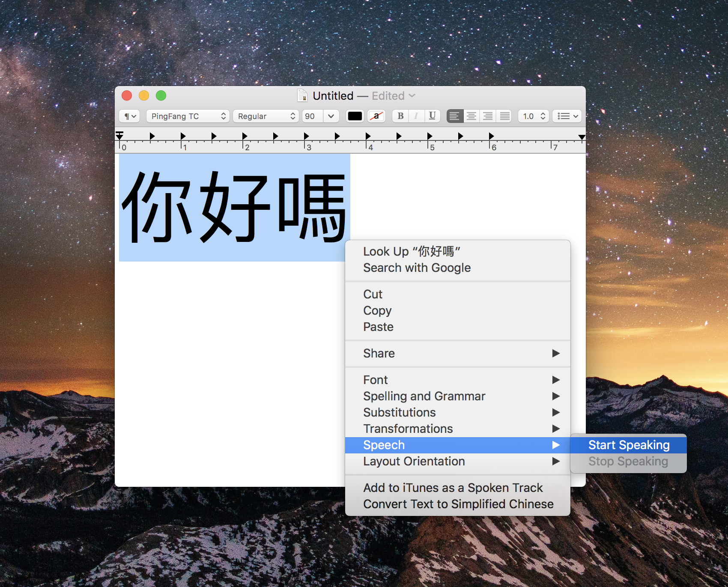Toggle italic formatting
Viewport: 728px width, 587px height.
pyautogui.click(x=416, y=116)
